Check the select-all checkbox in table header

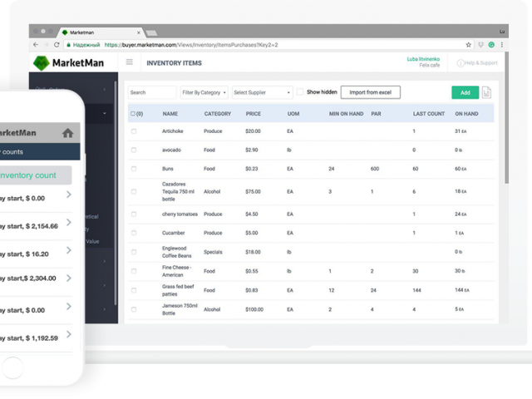(x=133, y=114)
